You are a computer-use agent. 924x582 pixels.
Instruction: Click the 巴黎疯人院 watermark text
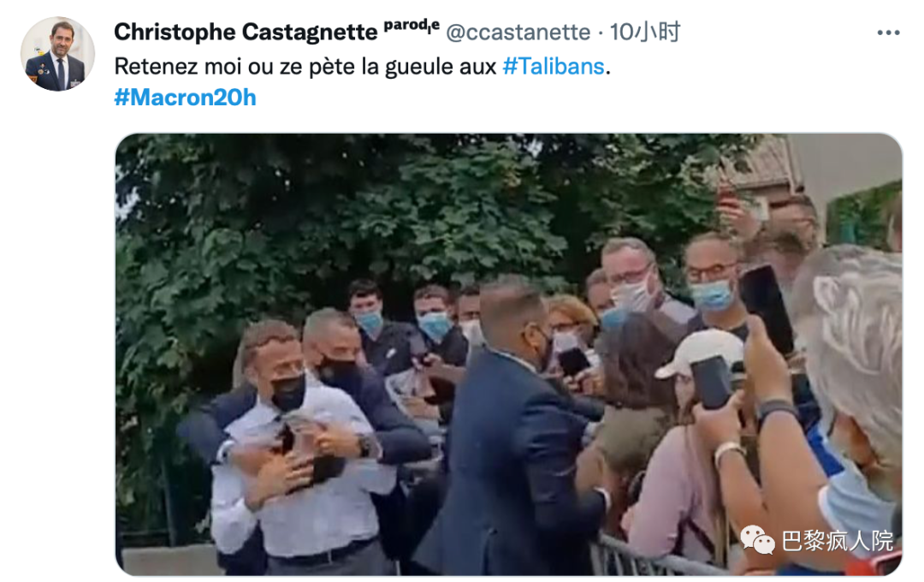(x=838, y=540)
